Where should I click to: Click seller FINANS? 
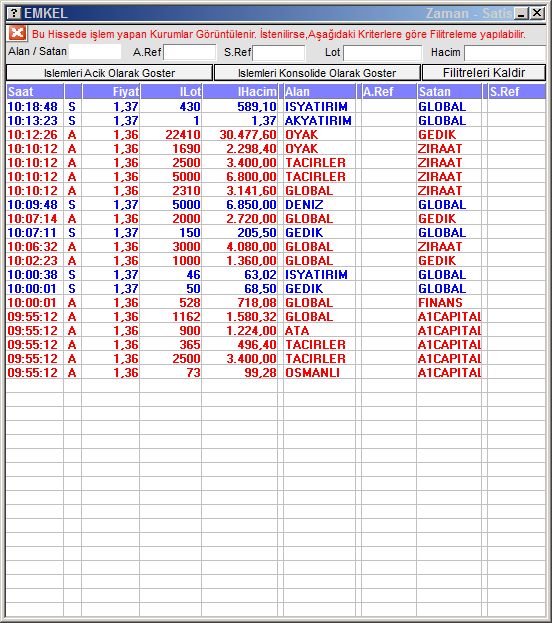[x=440, y=303]
